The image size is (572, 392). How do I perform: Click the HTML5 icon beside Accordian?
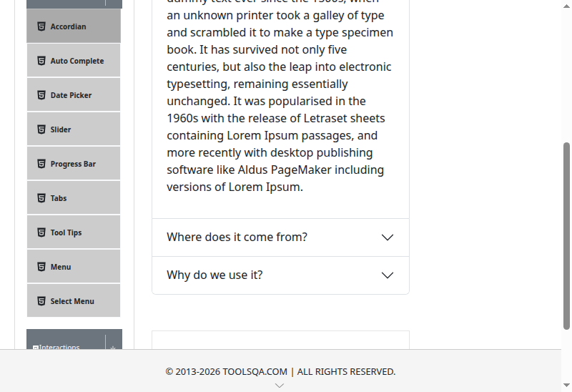(41, 26)
